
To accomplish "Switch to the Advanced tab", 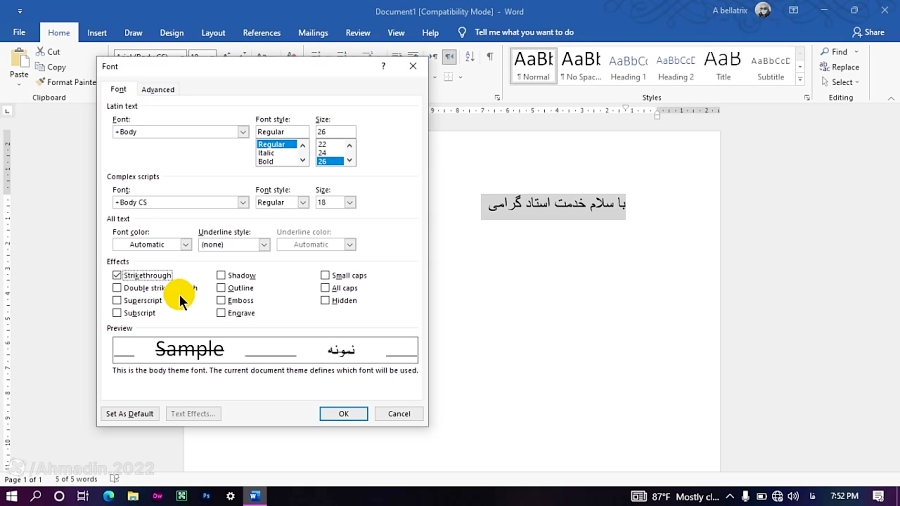I will pyautogui.click(x=158, y=90).
